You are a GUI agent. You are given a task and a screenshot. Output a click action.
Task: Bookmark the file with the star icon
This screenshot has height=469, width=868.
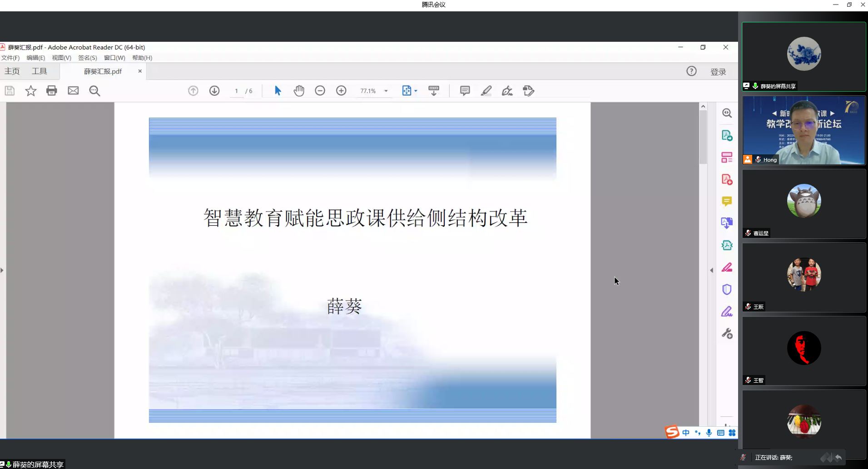(x=30, y=91)
